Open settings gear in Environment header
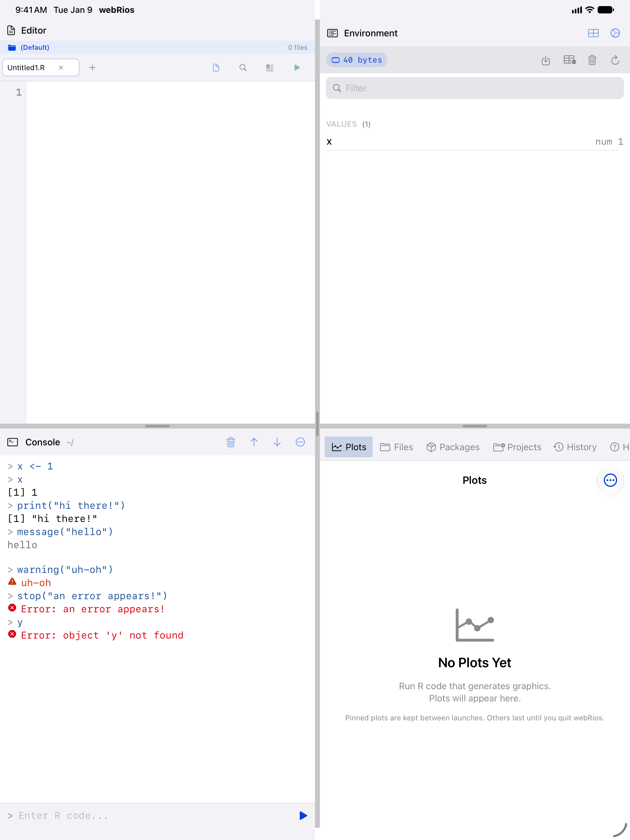This screenshot has width=630, height=840. 615,33
